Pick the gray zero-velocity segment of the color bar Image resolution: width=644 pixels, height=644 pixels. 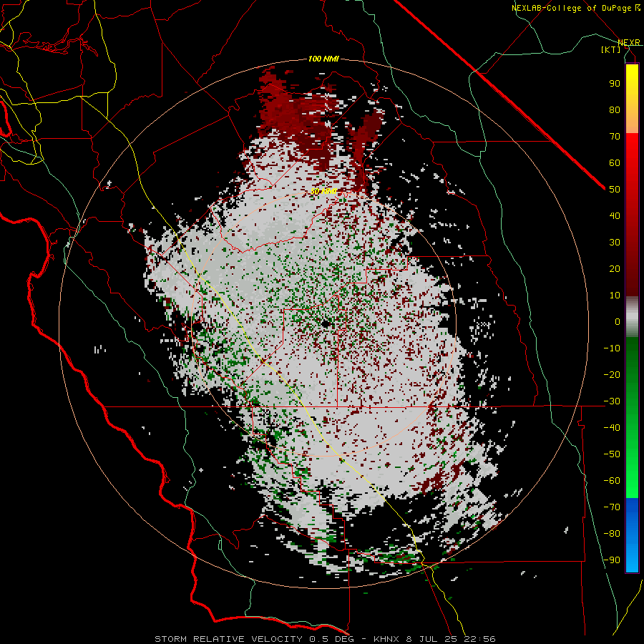(x=632, y=317)
